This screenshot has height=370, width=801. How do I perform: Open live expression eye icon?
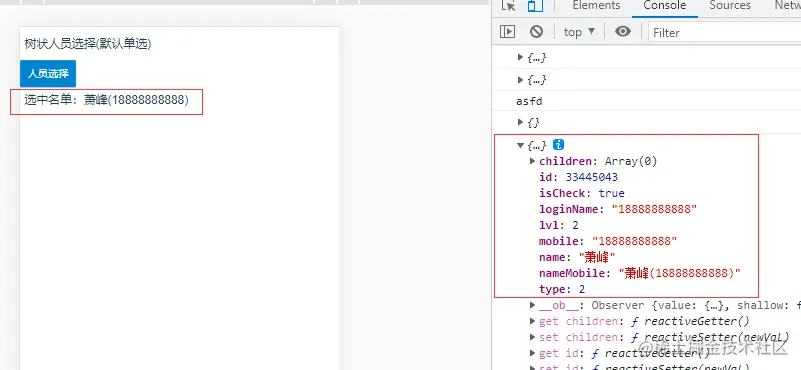623,32
